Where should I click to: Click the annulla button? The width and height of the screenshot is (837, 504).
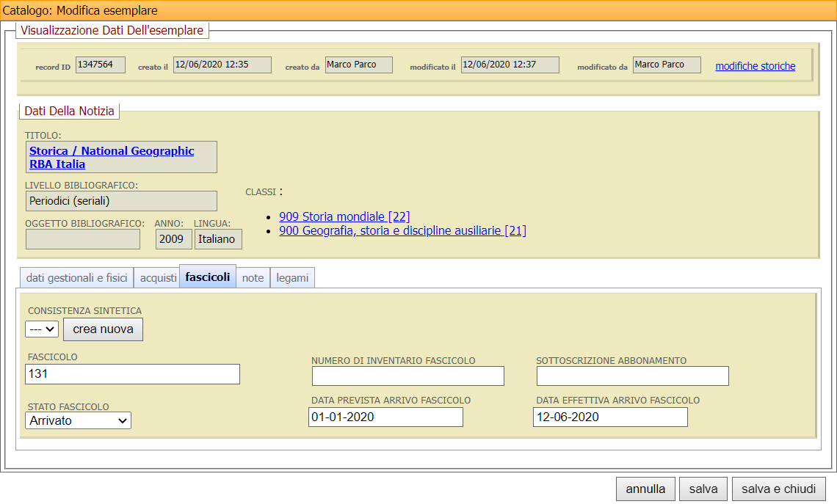pyautogui.click(x=645, y=489)
